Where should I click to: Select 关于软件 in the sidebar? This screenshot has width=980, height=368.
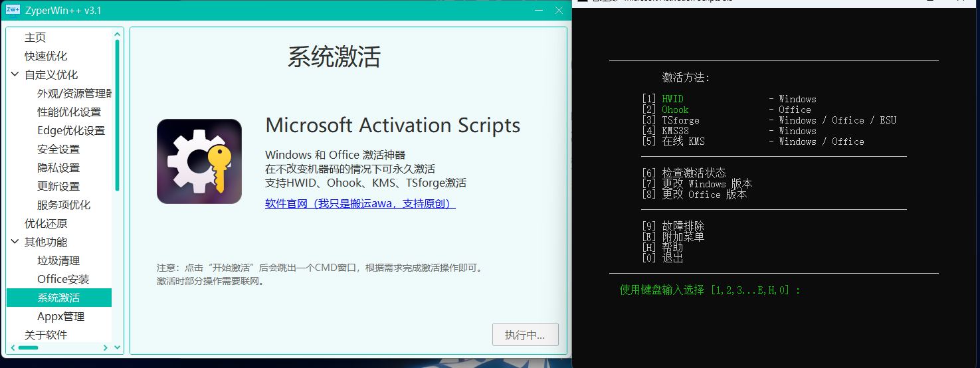point(46,335)
